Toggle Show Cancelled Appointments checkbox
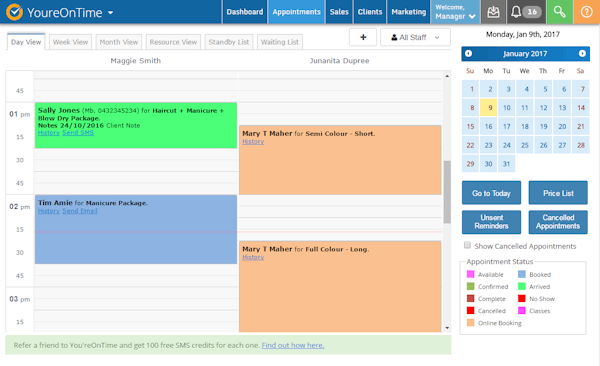Viewport: 600px width, 366px height. point(467,245)
